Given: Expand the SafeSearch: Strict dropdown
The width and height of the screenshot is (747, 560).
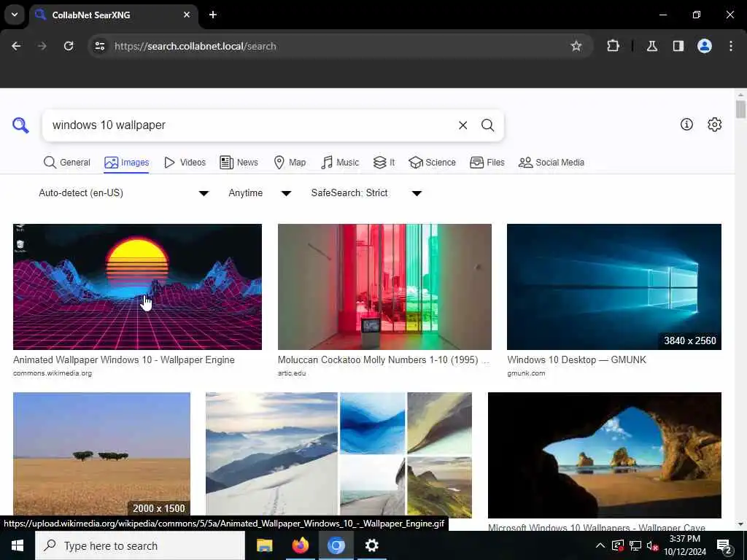Looking at the screenshot, I should coord(366,192).
